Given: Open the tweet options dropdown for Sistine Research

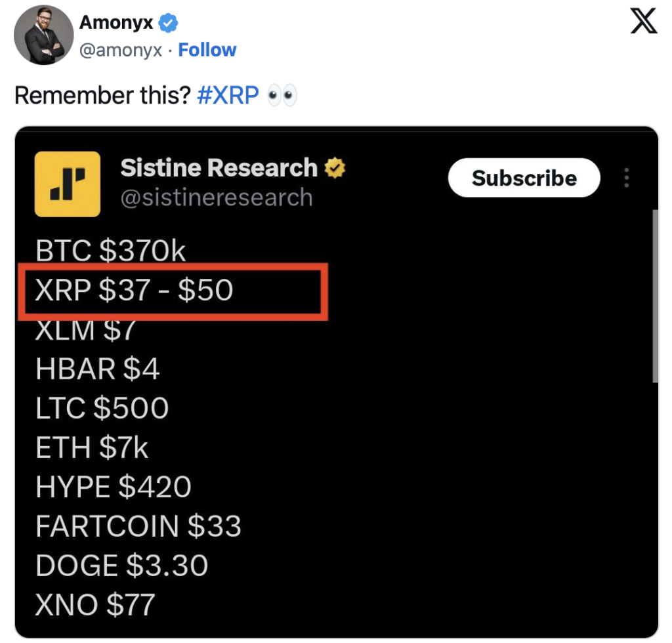Looking at the screenshot, I should click(x=626, y=178).
